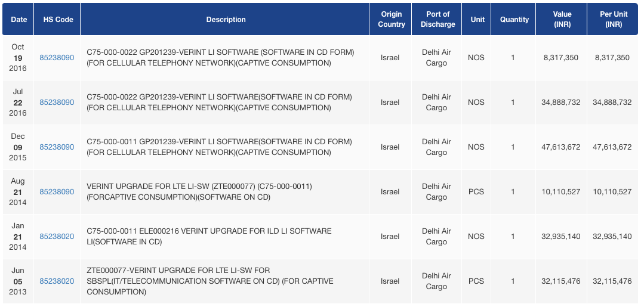
Task: Click the HS Code column header
Action: [58, 20]
